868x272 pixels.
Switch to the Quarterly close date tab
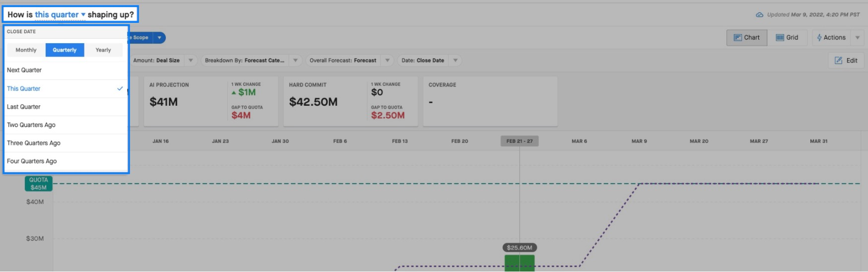(x=65, y=50)
